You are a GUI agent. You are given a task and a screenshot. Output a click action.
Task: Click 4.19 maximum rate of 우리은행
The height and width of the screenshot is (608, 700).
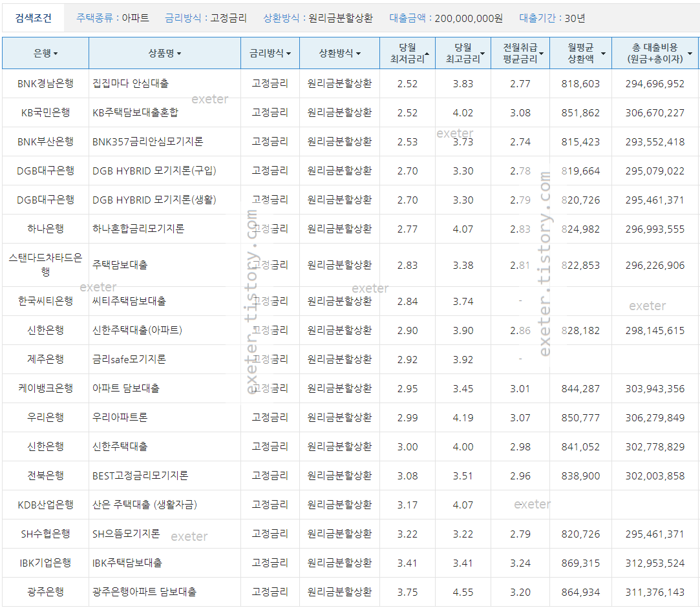click(x=463, y=417)
